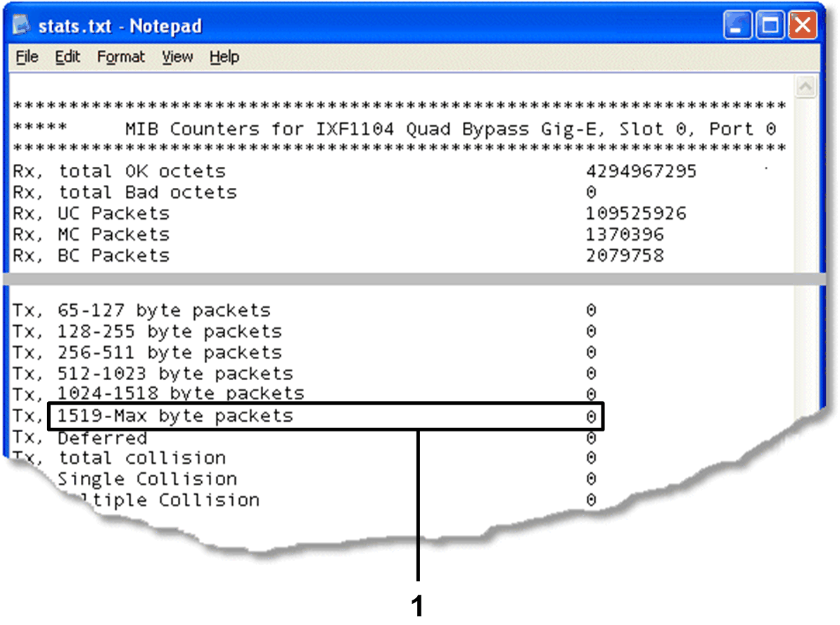
Task: Open the View menu
Action: point(177,57)
